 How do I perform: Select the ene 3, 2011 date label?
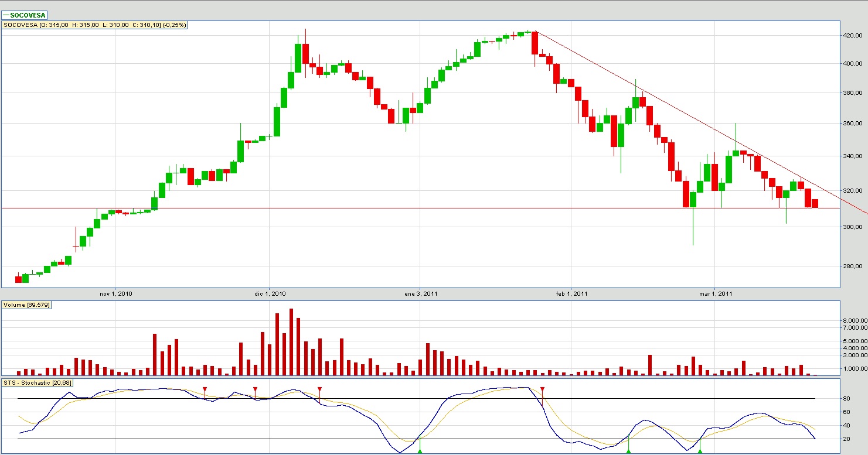tap(421, 293)
